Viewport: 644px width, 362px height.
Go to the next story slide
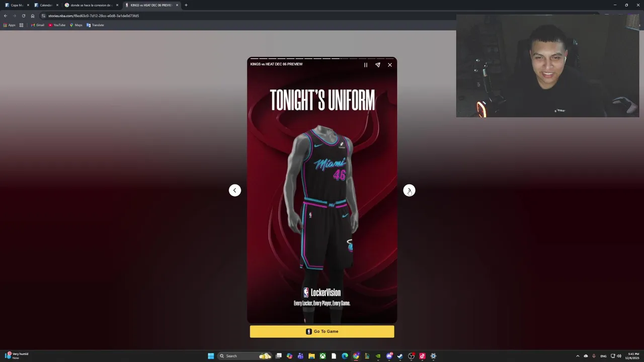click(409, 190)
